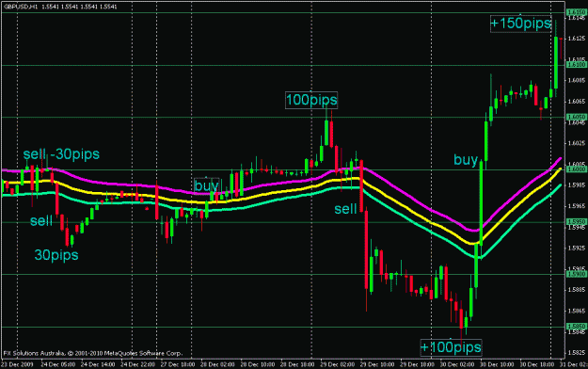Click the "sell" label beside the long red candle
Viewport: 588px width, 369px height.
point(345,209)
